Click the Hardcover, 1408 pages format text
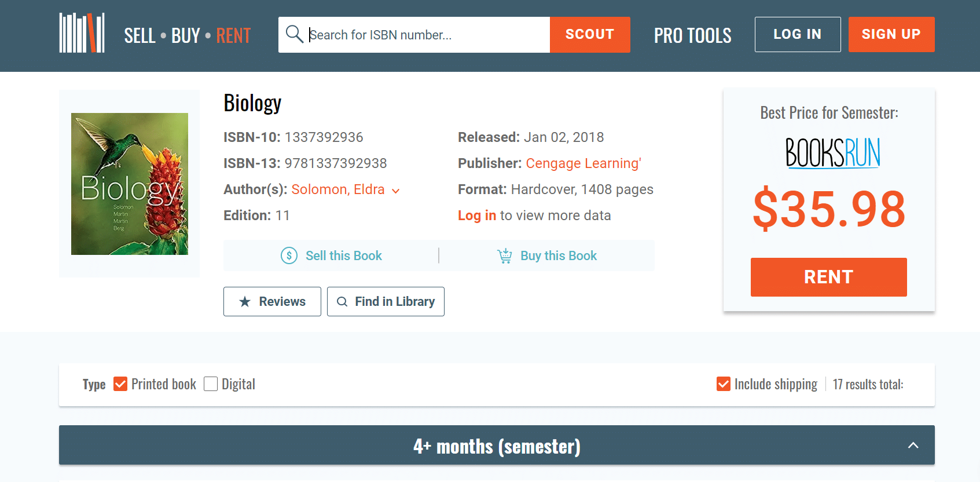Image resolution: width=980 pixels, height=482 pixels. [582, 189]
